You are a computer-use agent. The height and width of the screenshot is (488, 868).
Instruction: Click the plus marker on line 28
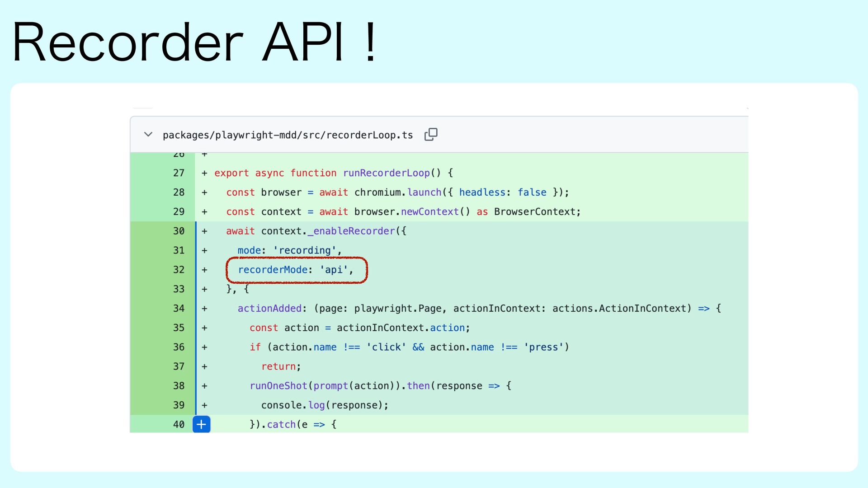(204, 192)
